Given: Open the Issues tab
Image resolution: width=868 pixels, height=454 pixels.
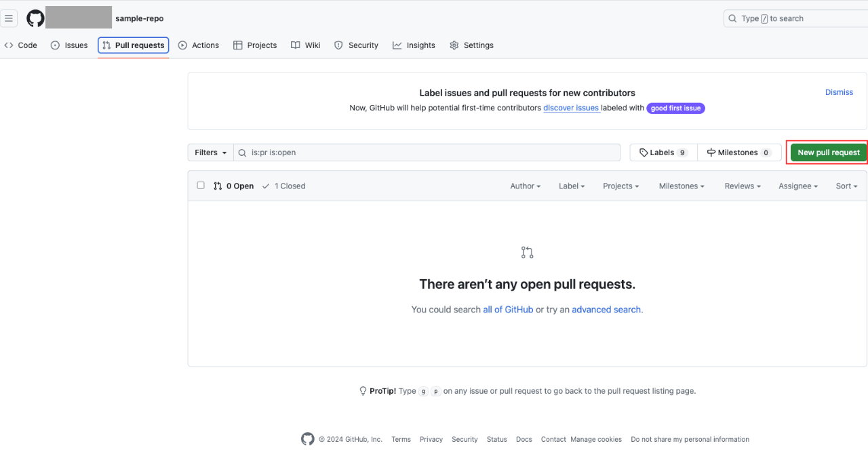Looking at the screenshot, I should (x=69, y=45).
